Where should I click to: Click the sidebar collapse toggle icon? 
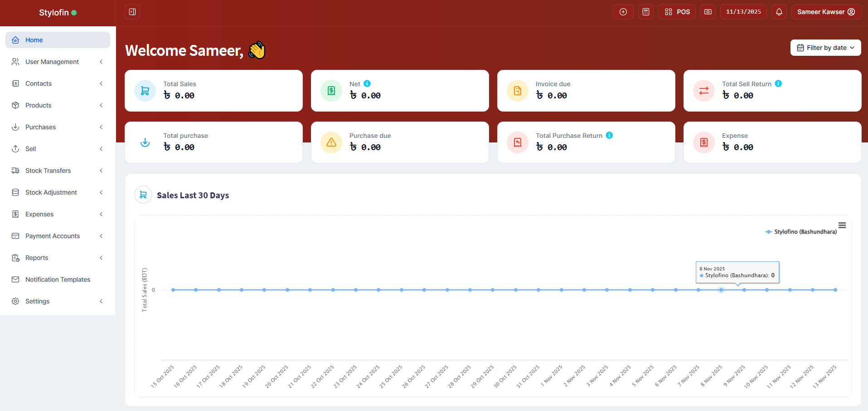click(x=132, y=12)
